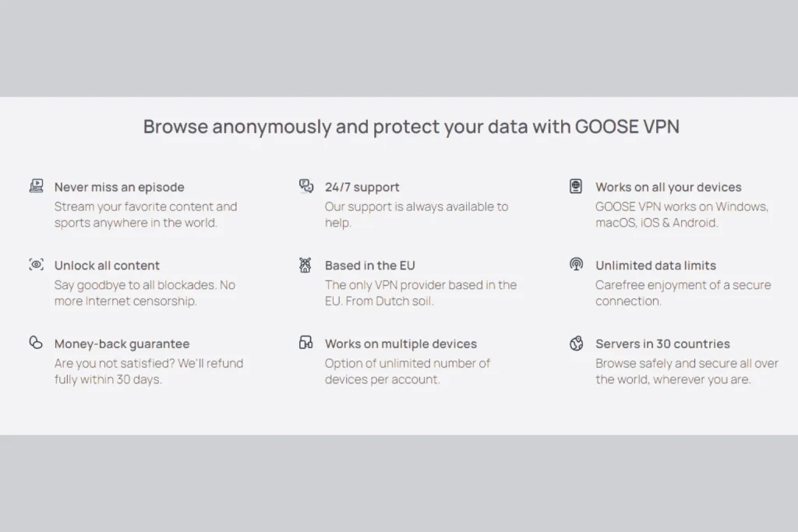
Task: Click the globe icon for Servers in 30 countries
Action: pyautogui.click(x=576, y=344)
